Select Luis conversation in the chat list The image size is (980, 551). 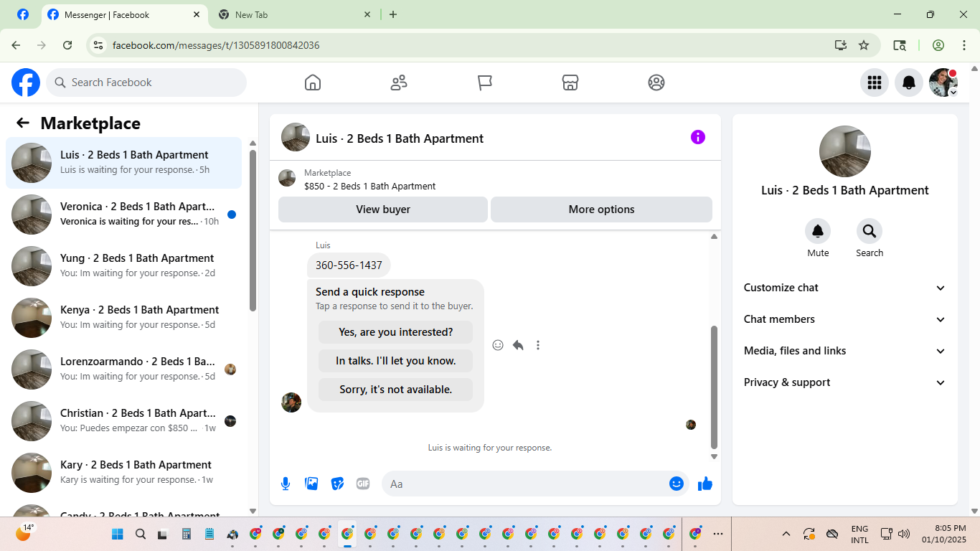(x=124, y=163)
